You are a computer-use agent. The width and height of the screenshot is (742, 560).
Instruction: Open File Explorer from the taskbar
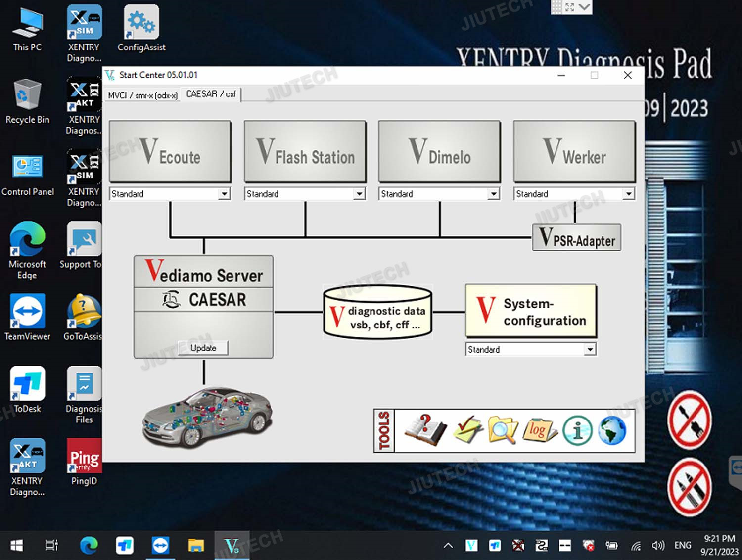[196, 546]
